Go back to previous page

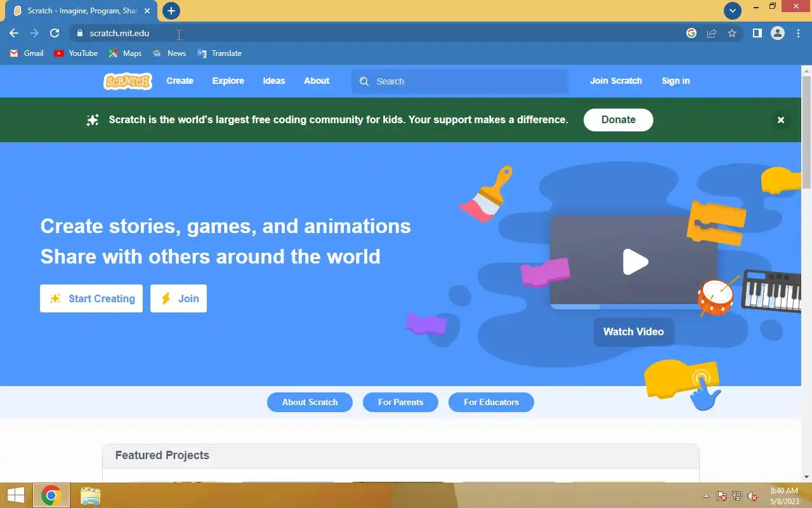pyautogui.click(x=14, y=33)
